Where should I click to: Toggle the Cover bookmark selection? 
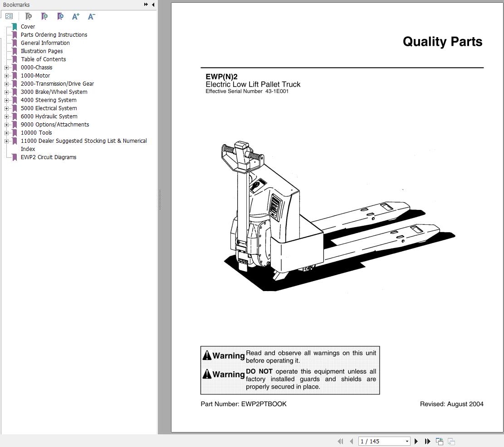[28, 26]
